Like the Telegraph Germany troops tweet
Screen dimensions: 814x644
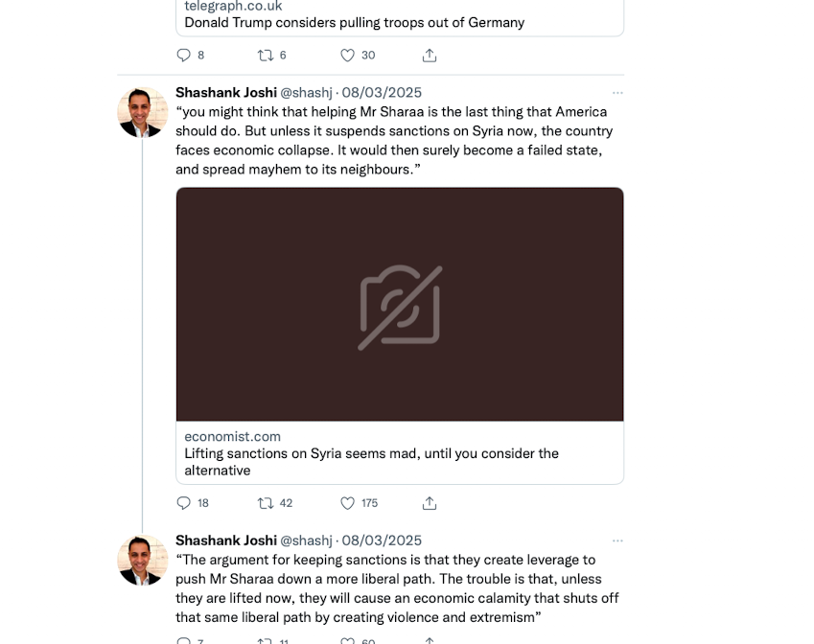pos(348,56)
